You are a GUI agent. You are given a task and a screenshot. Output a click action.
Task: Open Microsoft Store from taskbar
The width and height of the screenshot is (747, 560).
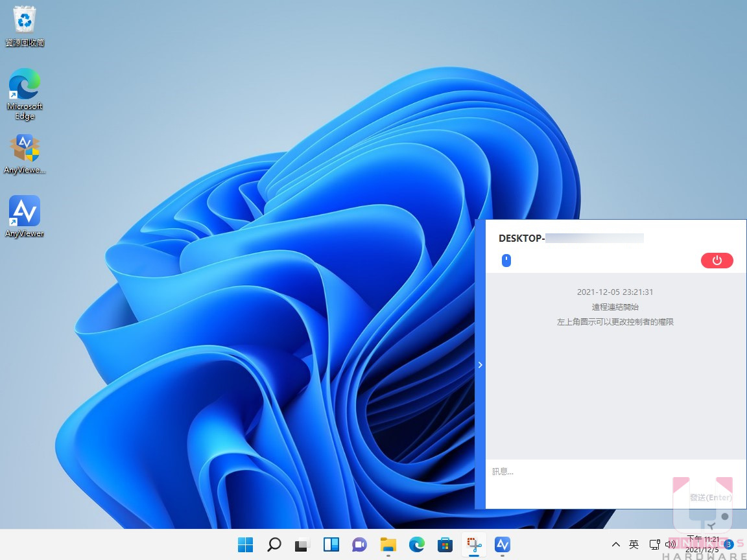(x=445, y=544)
